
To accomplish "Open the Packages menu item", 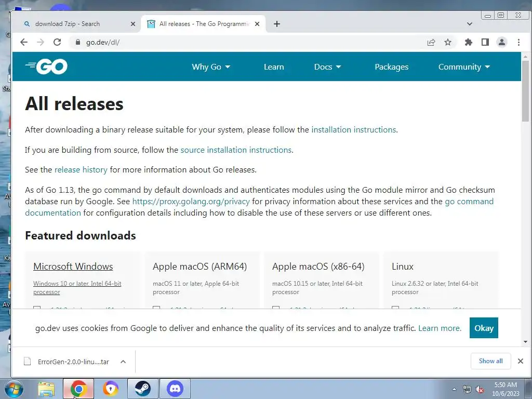I will pyautogui.click(x=392, y=67).
